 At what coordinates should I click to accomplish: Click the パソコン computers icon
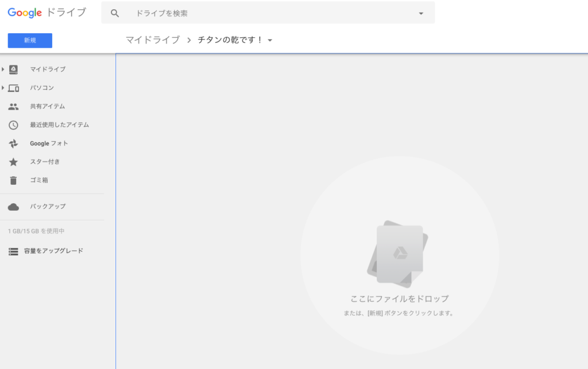click(13, 88)
